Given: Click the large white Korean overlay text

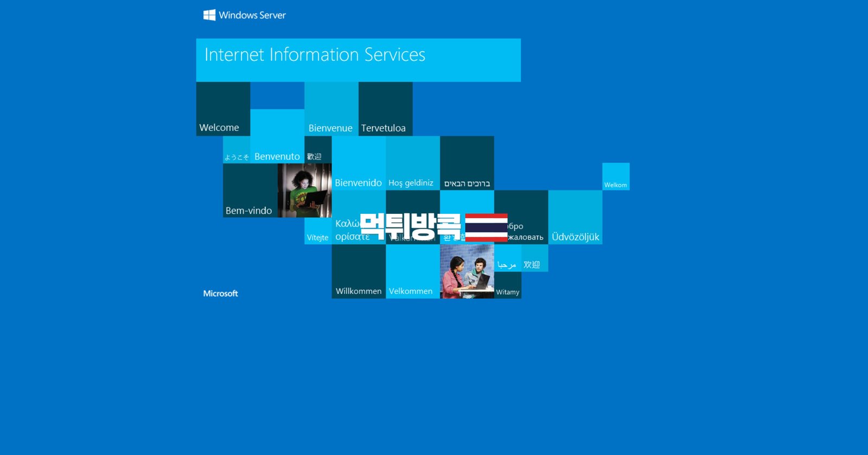Looking at the screenshot, I should pos(410,226).
